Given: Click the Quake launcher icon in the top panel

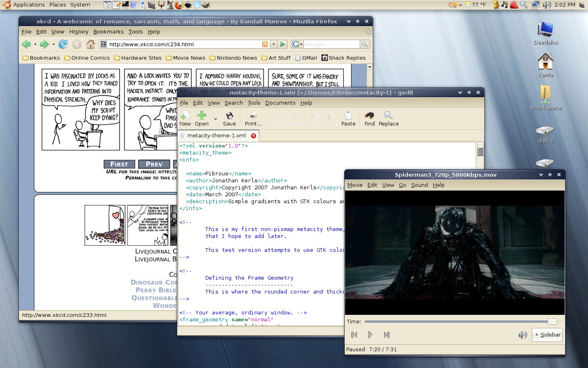Looking at the screenshot, I should 161,5.
